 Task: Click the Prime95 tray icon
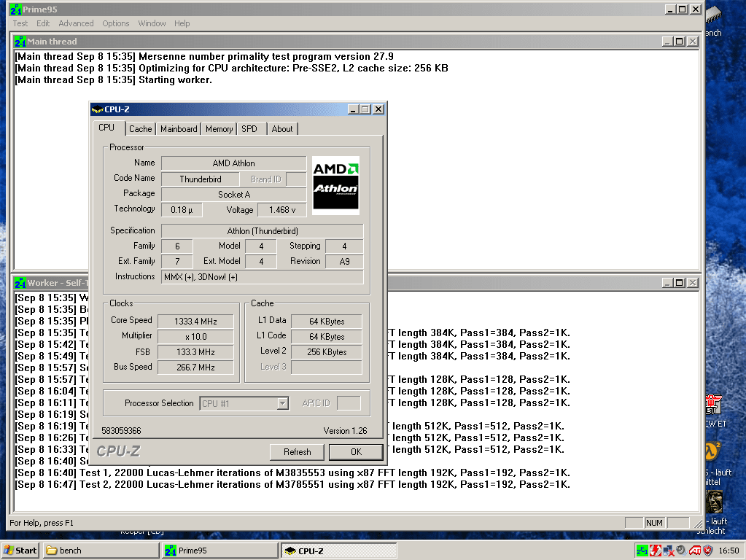click(x=642, y=551)
